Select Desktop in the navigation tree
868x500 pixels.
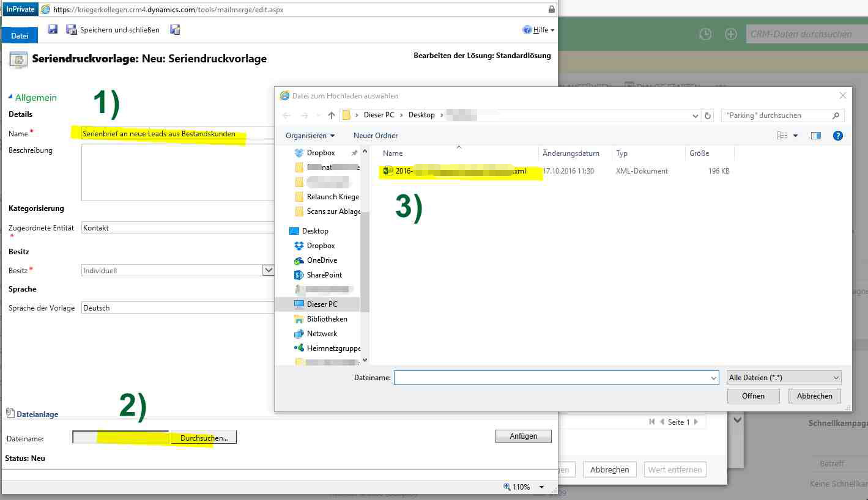[308, 231]
